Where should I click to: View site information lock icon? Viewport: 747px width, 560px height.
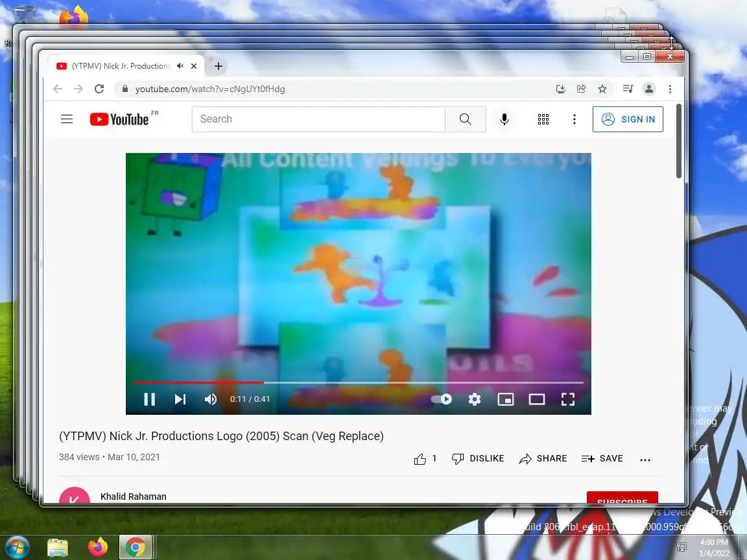pyautogui.click(x=125, y=89)
